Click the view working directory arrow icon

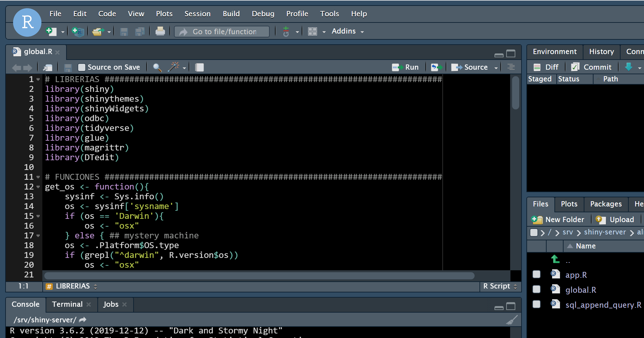point(83,320)
